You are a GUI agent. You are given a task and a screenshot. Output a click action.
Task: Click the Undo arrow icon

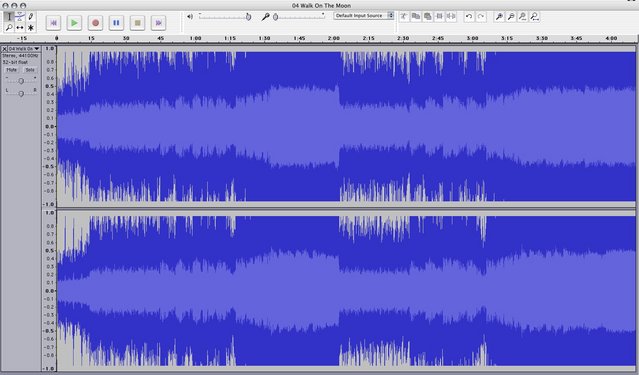click(x=469, y=17)
